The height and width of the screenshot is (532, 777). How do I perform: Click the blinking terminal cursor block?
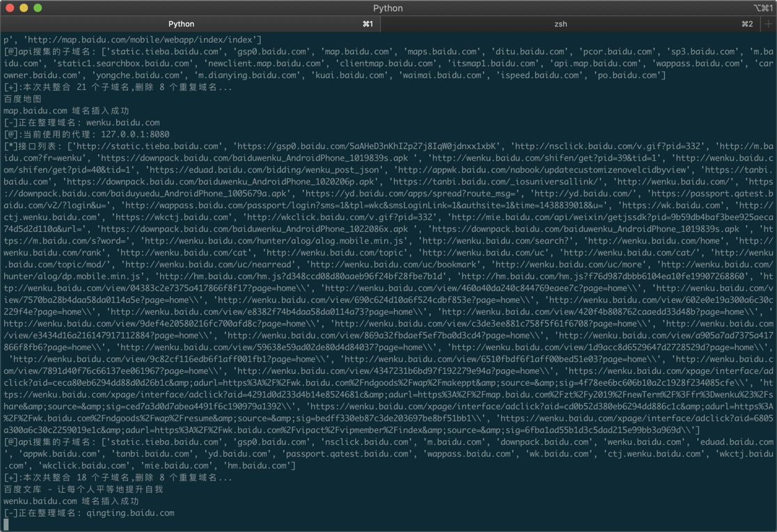tap(6, 523)
